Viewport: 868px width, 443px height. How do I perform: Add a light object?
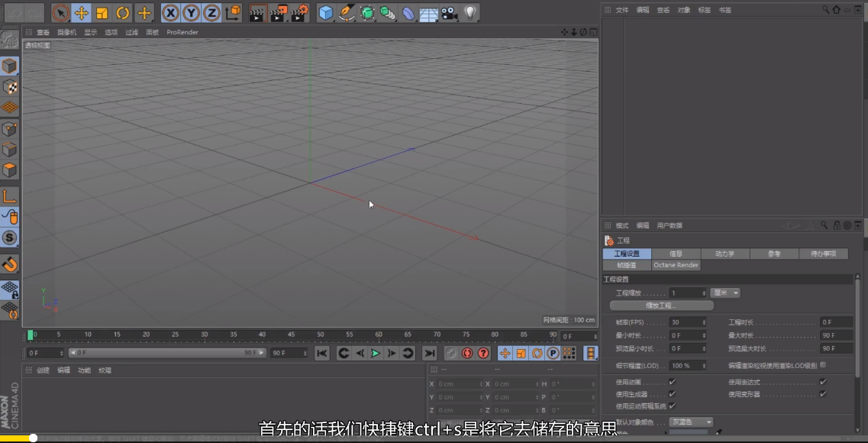pyautogui.click(x=469, y=12)
